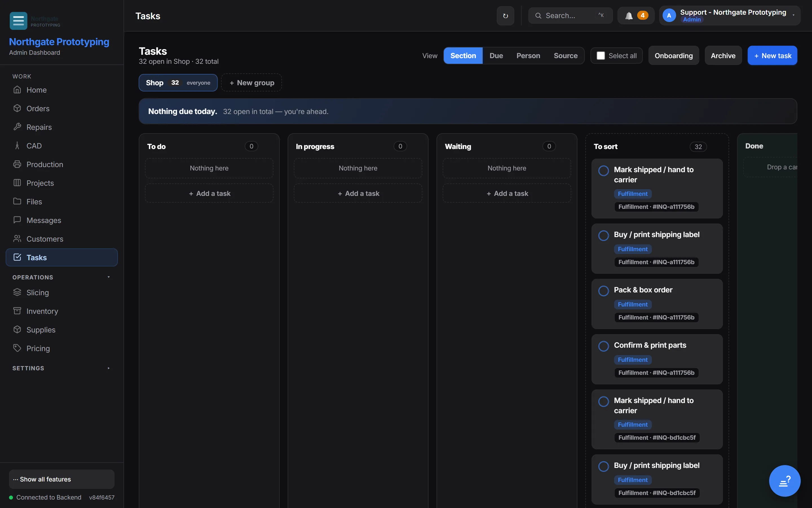Click the Supplies package icon
The width and height of the screenshot is (812, 508).
(17, 330)
